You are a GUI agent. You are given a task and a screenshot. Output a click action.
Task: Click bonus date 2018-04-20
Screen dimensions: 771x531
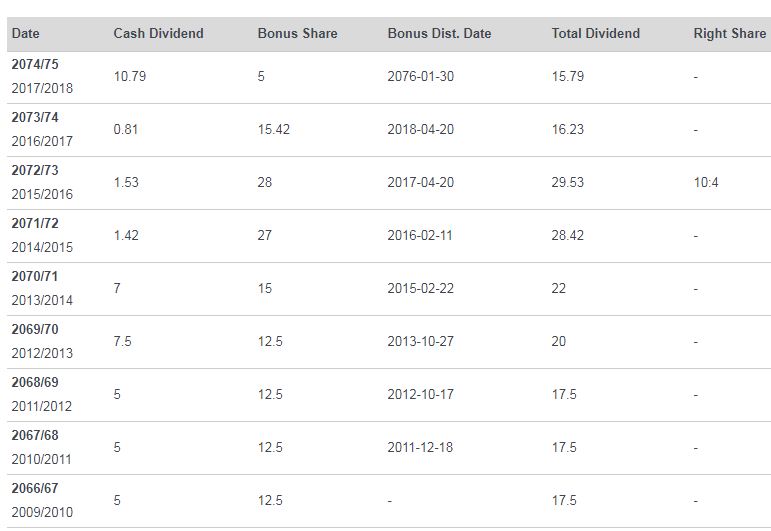coord(420,130)
